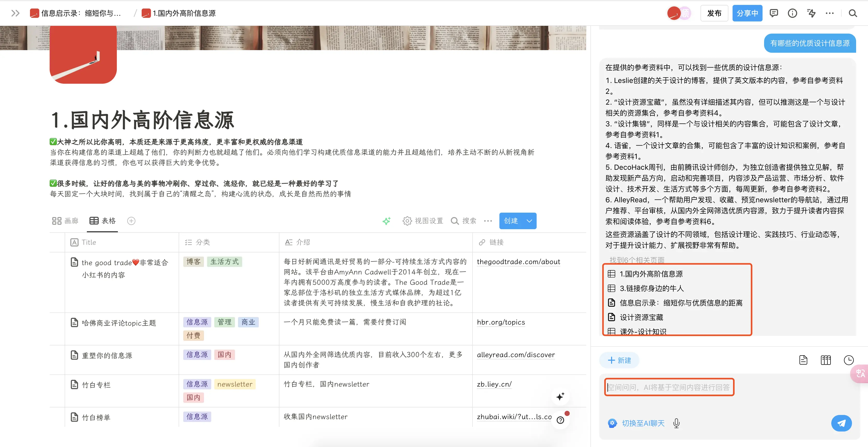This screenshot has height=447, width=868.
Task: Open chat history clock icon
Action: pyautogui.click(x=848, y=360)
